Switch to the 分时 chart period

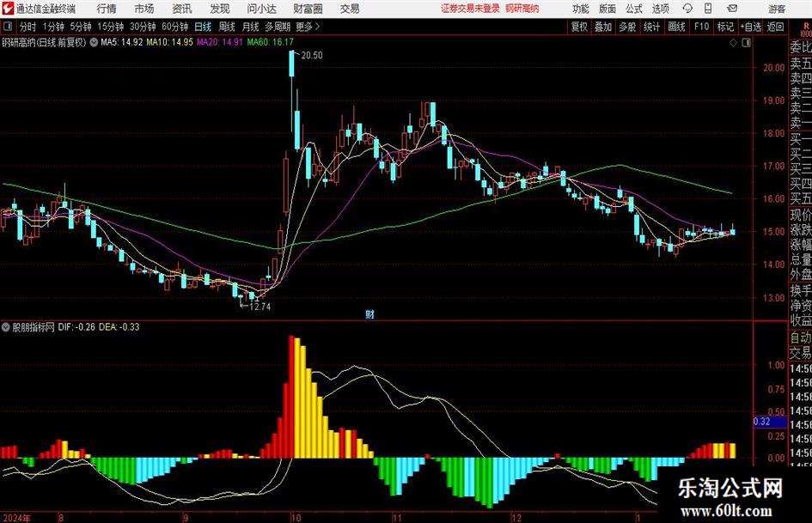click(x=28, y=27)
